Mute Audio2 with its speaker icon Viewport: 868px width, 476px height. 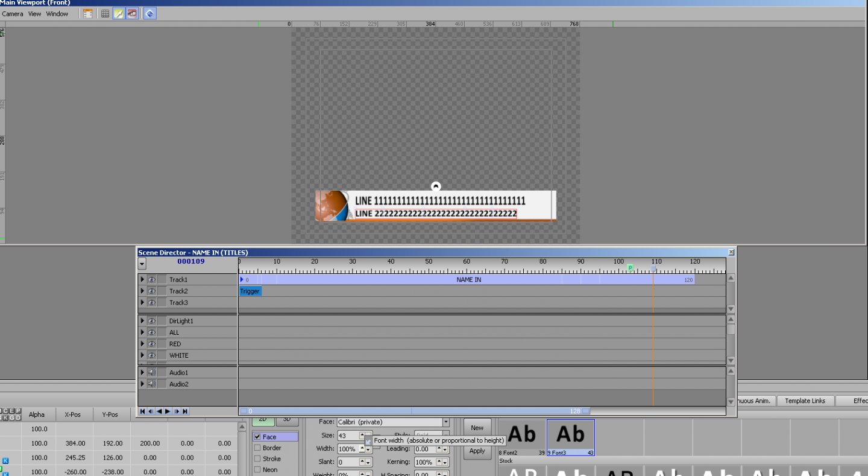pyautogui.click(x=152, y=384)
